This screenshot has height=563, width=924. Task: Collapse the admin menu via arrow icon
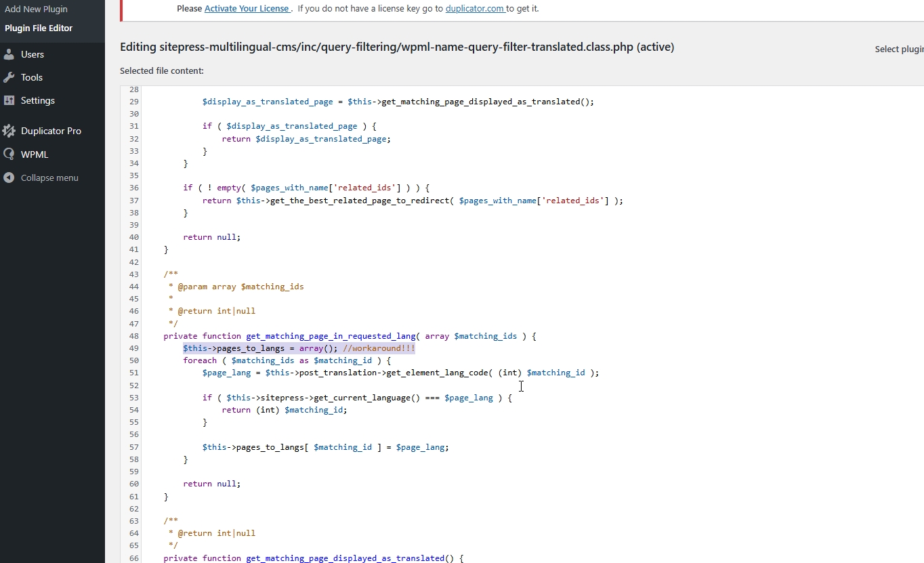pos(9,178)
